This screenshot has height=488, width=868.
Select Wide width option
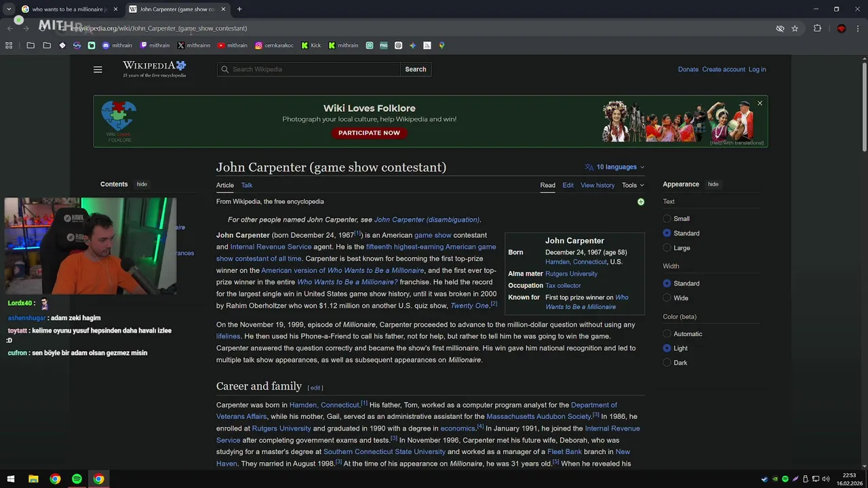pyautogui.click(x=667, y=298)
